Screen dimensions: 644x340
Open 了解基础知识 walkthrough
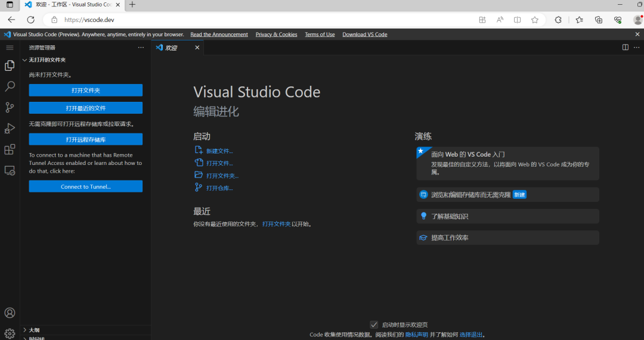pos(507,216)
